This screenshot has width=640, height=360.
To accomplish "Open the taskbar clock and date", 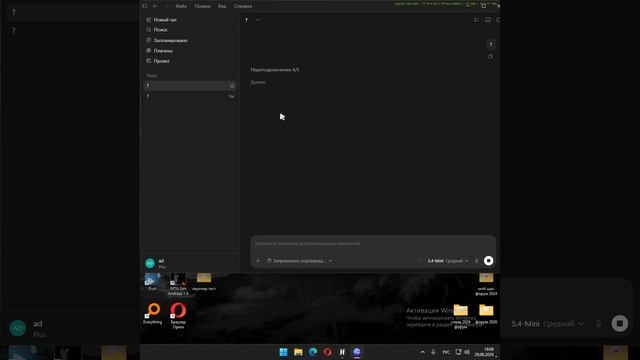I will point(484,352).
